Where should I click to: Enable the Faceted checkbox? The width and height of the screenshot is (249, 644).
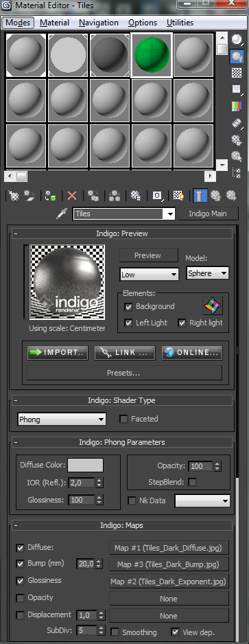123,419
